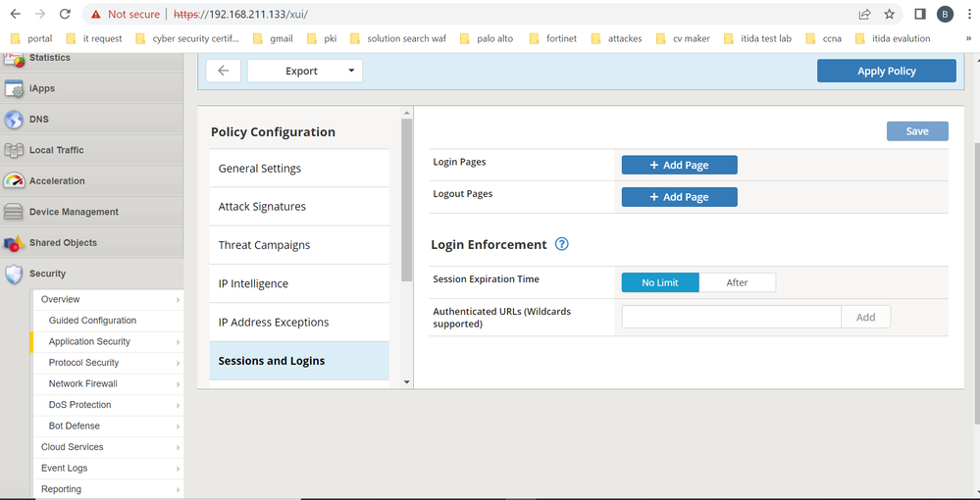Open the Export dropdown
Image resolution: width=980 pixels, height=500 pixels.
point(305,71)
